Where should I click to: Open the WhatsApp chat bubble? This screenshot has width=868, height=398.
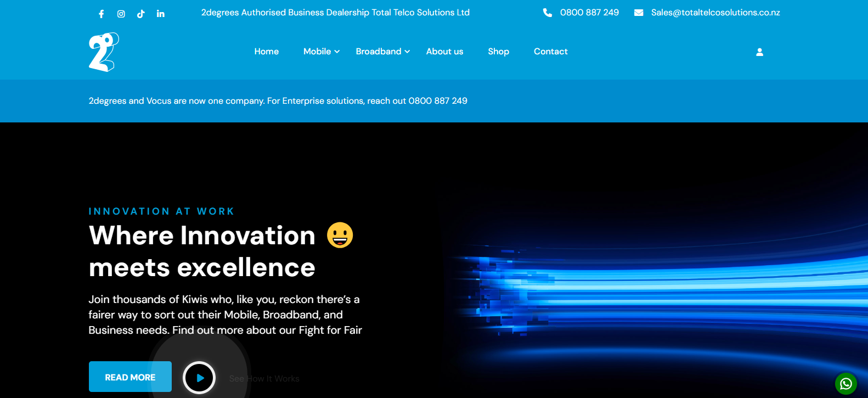click(846, 383)
